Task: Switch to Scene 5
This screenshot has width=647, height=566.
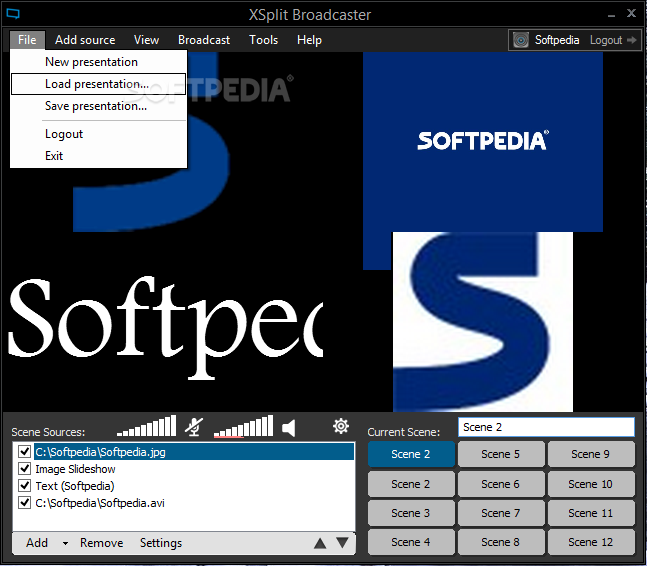Action: (501, 454)
